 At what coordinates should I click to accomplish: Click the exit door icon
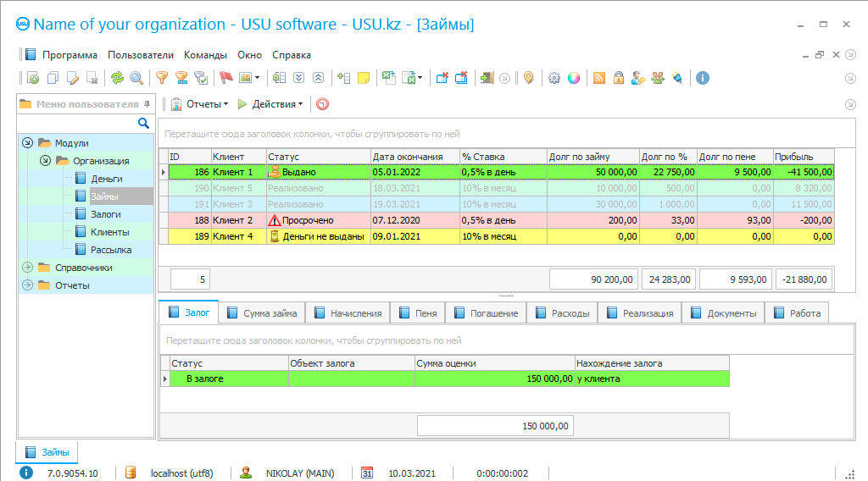pos(487,78)
